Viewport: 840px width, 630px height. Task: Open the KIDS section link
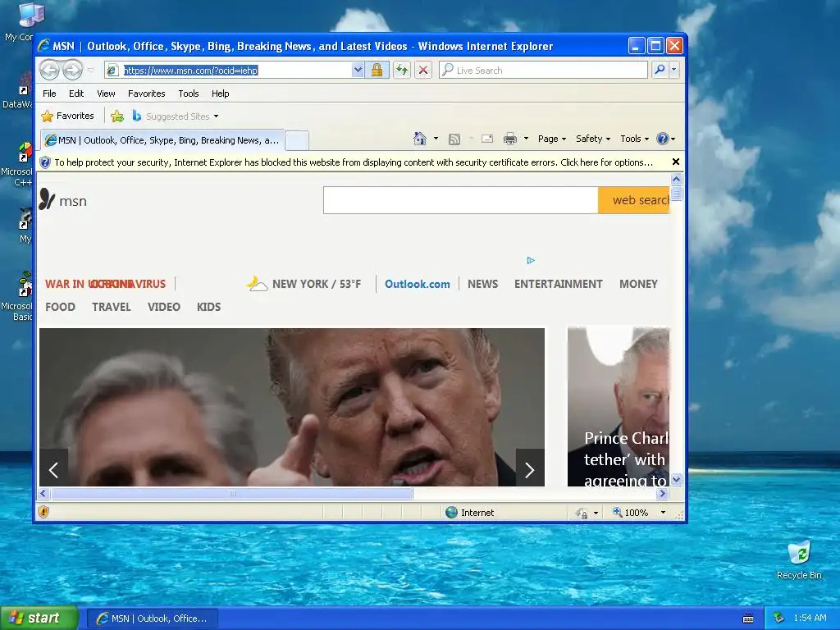208,307
